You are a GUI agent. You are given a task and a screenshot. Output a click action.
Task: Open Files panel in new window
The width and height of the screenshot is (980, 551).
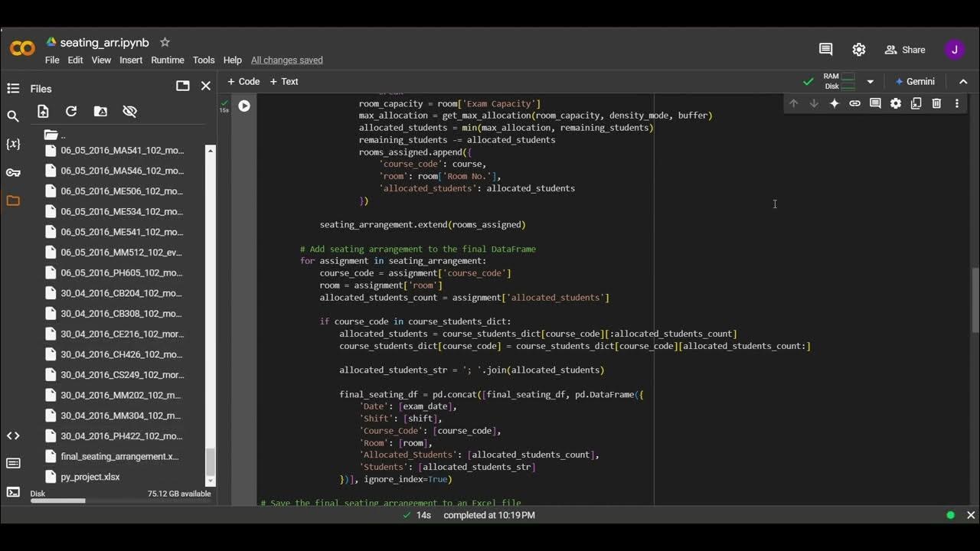coord(182,86)
